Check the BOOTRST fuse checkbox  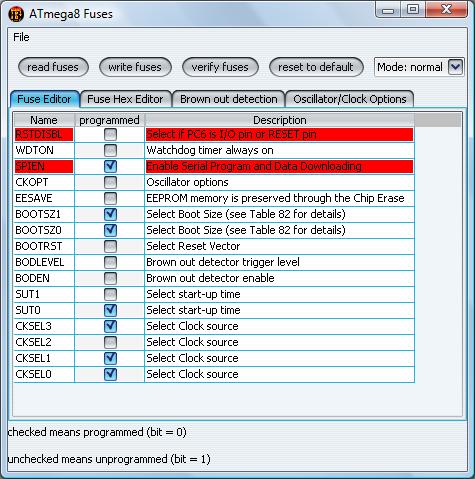point(110,246)
